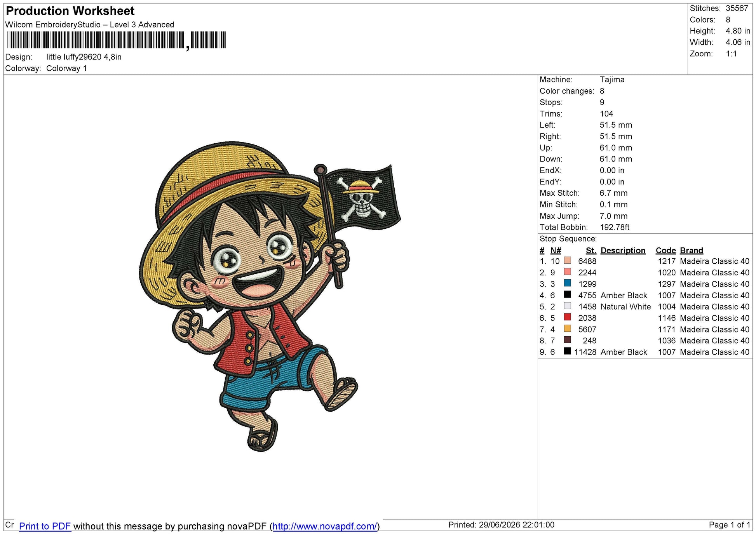The image size is (756, 534).
Task: Select the Down extent value 61.0 mm
Action: 616,159
